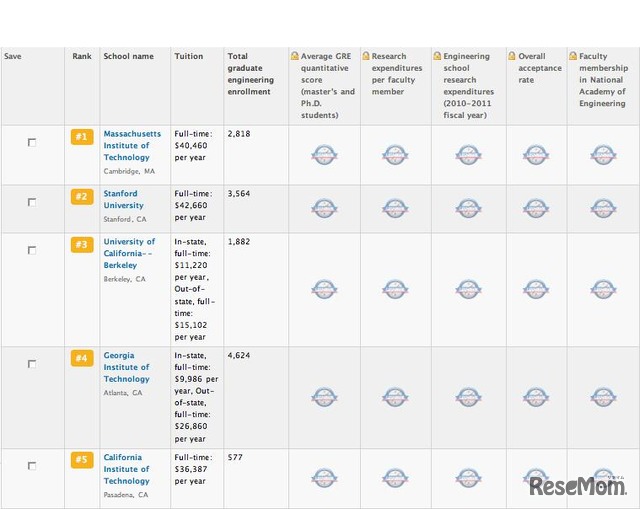Open California Institute of Technology link
Image resolution: width=640 pixels, height=509 pixels.
(127, 469)
